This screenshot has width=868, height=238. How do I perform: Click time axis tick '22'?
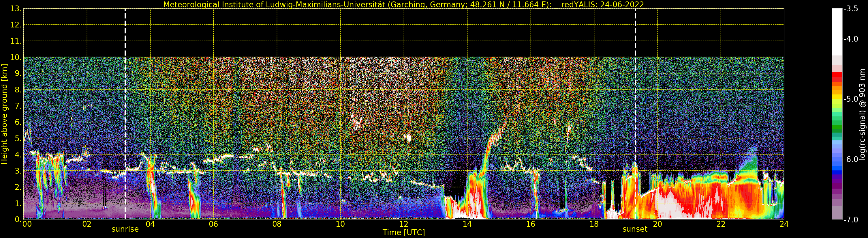(x=721, y=224)
